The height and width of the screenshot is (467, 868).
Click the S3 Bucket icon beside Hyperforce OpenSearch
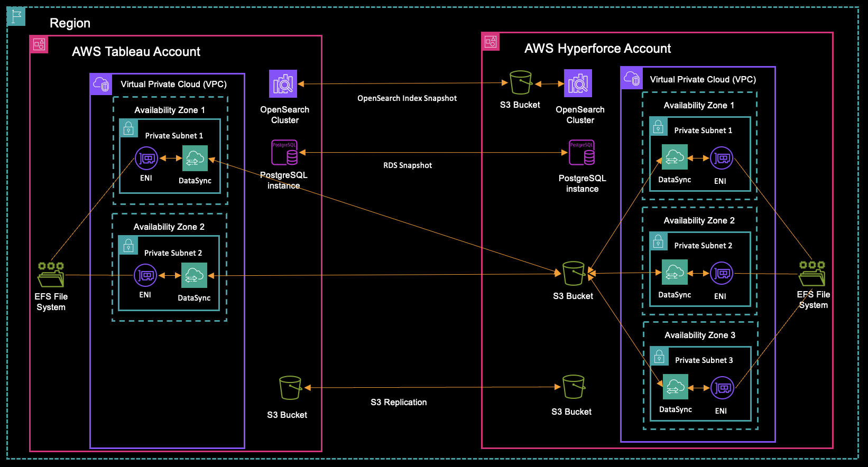520,83
